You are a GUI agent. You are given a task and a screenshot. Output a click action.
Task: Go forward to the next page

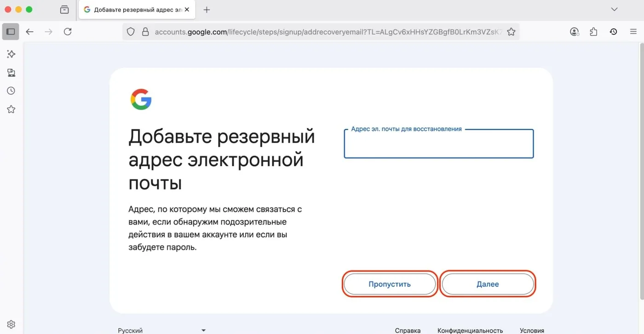(48, 32)
